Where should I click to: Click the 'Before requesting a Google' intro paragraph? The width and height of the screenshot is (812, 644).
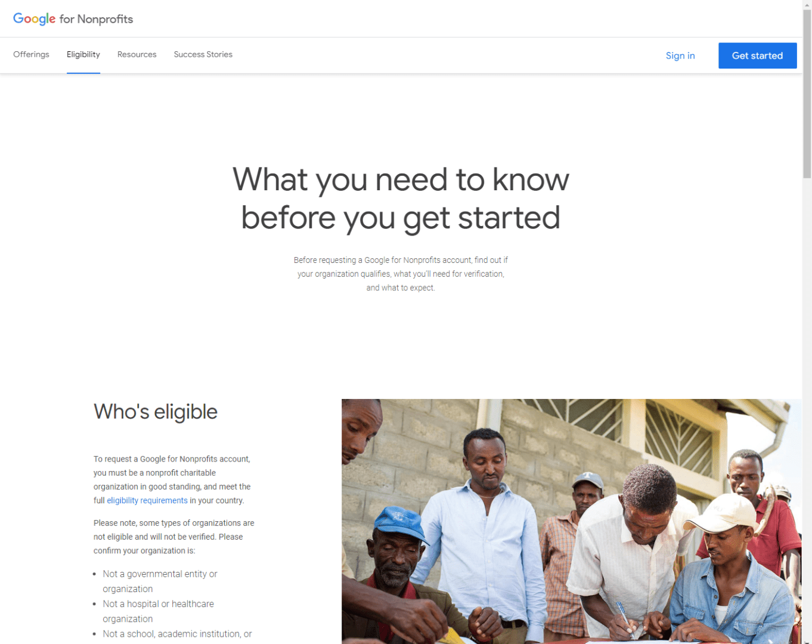pyautogui.click(x=401, y=274)
